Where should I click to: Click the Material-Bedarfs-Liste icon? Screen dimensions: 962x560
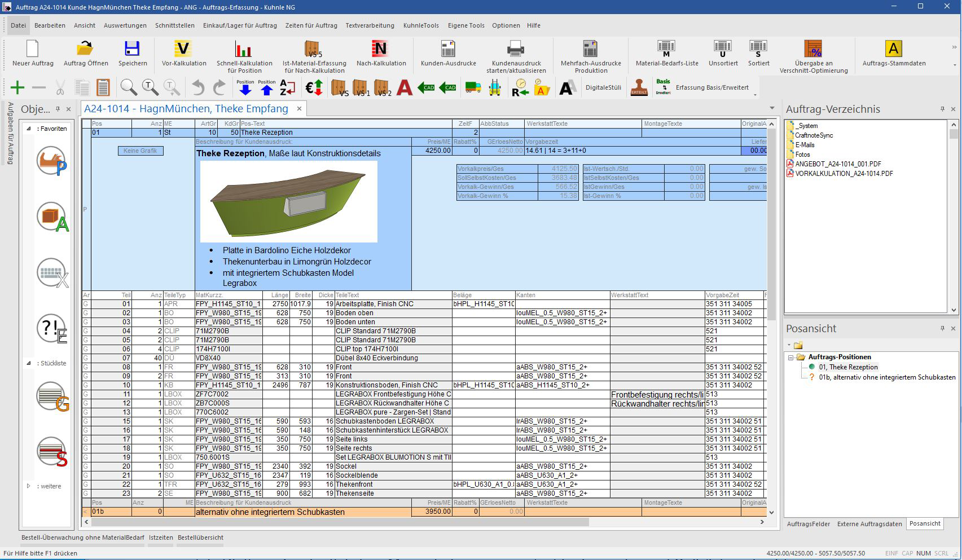666,49
